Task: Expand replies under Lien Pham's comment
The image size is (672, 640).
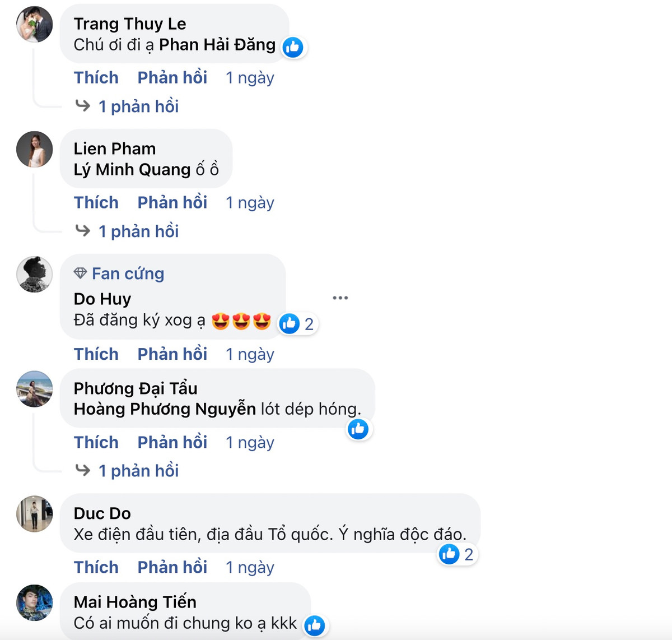Action: point(138,231)
